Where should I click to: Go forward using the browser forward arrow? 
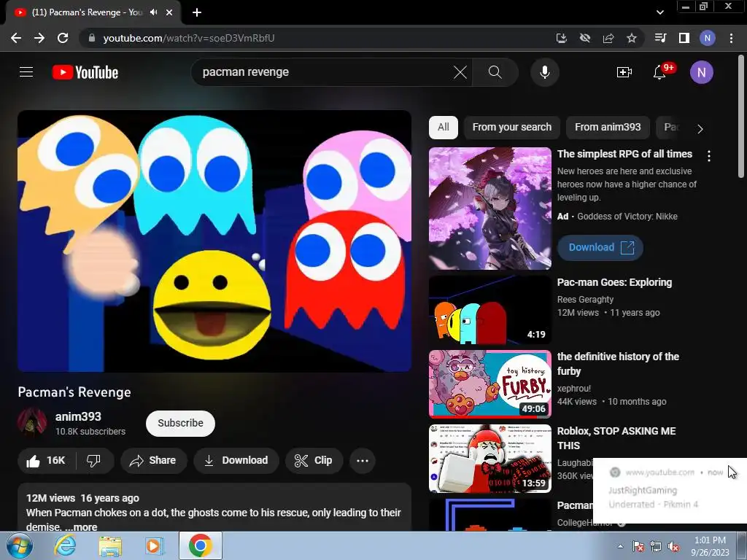(x=39, y=38)
